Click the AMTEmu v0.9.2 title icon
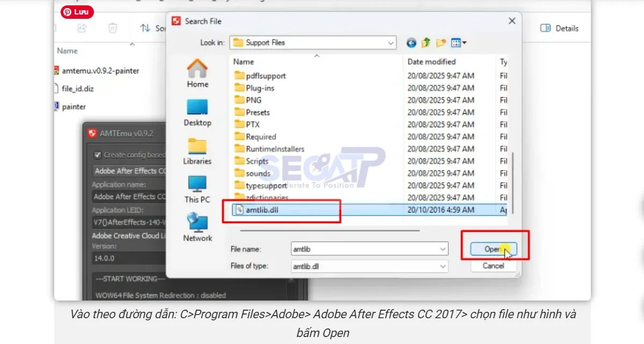 tap(92, 133)
